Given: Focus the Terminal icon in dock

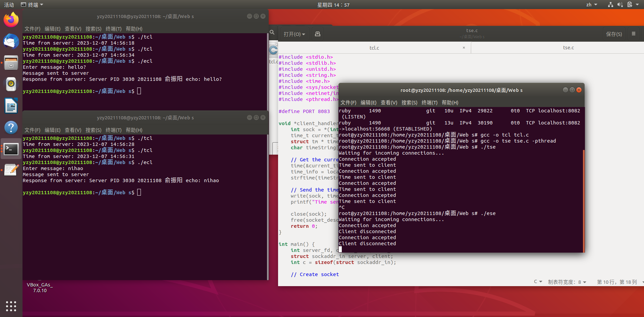Looking at the screenshot, I should click(11, 149).
